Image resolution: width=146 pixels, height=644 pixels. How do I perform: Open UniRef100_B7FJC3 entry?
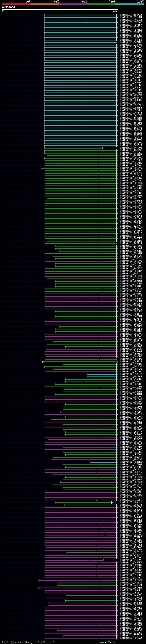(x=131, y=85)
